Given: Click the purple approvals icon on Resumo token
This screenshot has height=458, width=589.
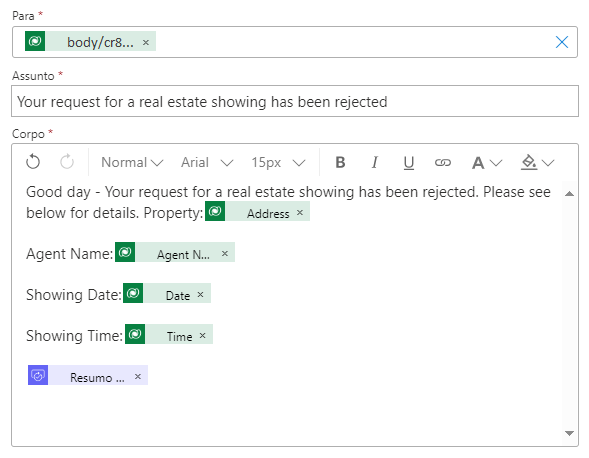Looking at the screenshot, I should (38, 375).
